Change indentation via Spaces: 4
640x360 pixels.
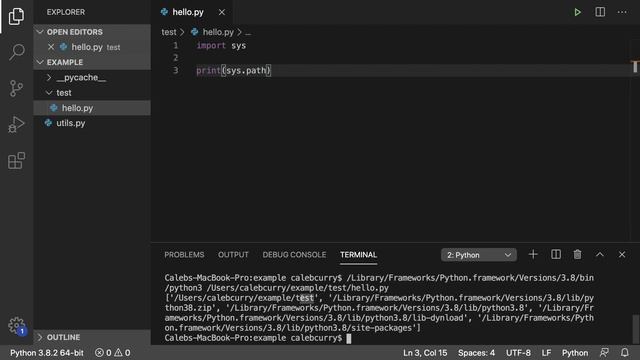[x=476, y=353]
